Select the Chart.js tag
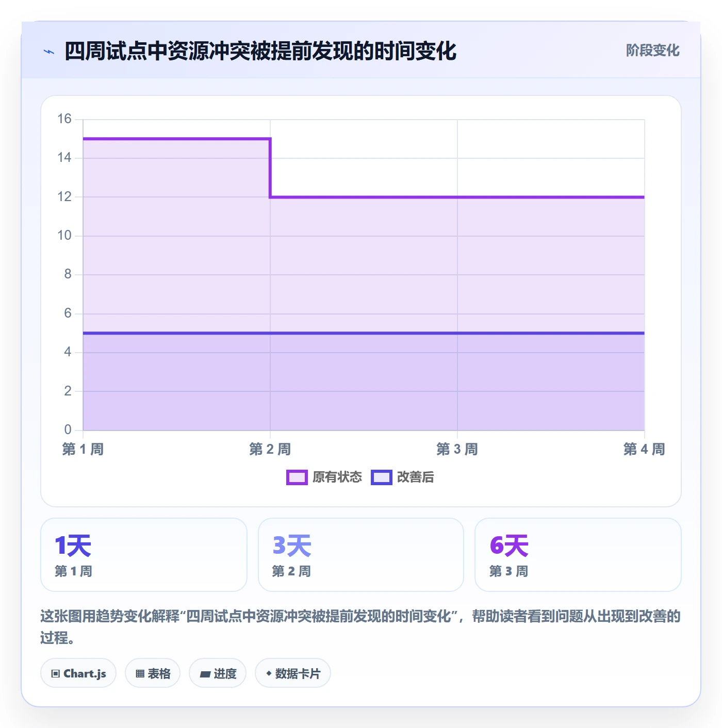The image size is (722, 728). pos(78,673)
